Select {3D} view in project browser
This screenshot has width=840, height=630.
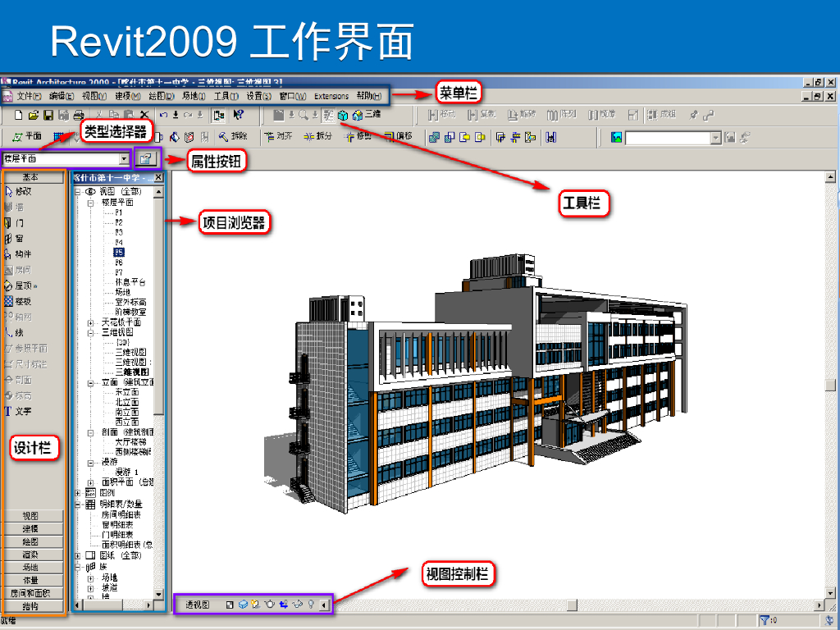coord(123,342)
